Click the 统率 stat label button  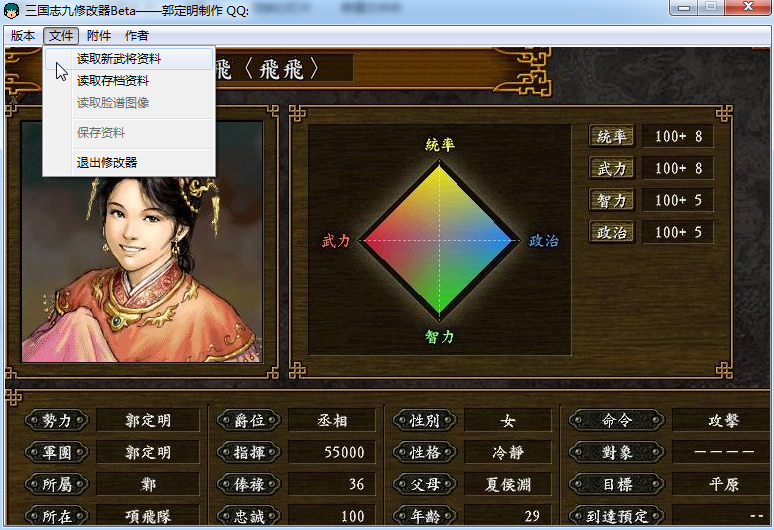tap(612, 136)
